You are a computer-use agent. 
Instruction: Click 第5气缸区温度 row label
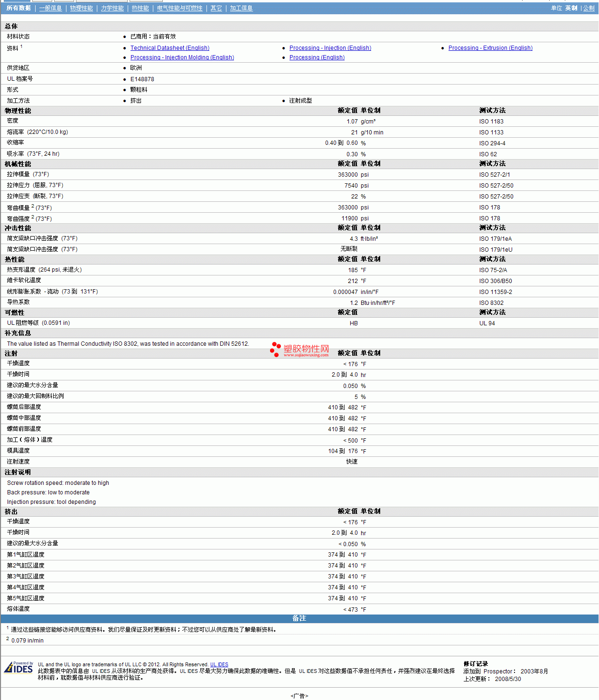tap(26, 598)
